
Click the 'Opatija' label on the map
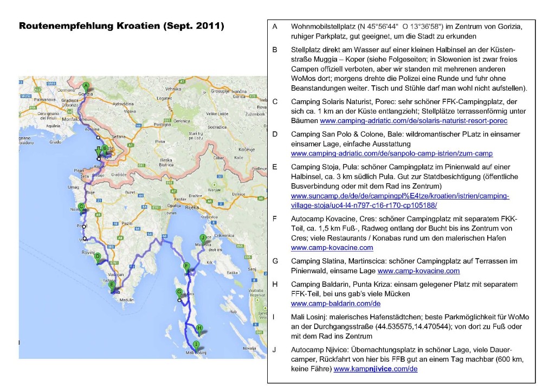click(x=174, y=205)
